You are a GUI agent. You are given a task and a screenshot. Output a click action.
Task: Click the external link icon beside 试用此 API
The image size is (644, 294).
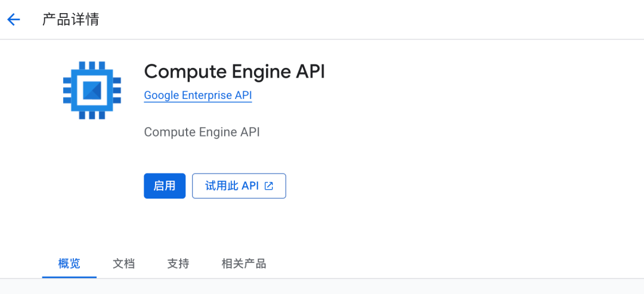tap(269, 186)
